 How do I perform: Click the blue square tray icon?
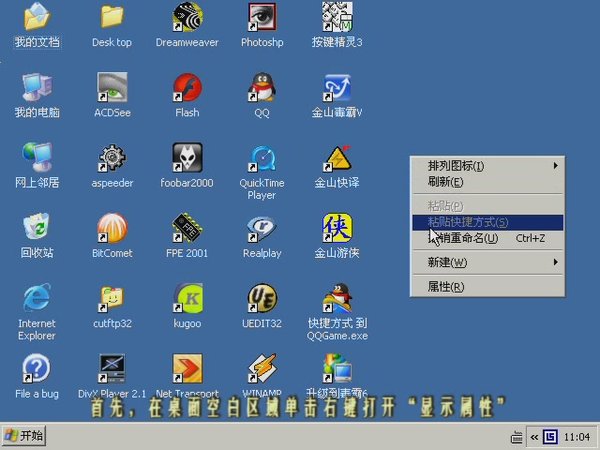point(550,437)
